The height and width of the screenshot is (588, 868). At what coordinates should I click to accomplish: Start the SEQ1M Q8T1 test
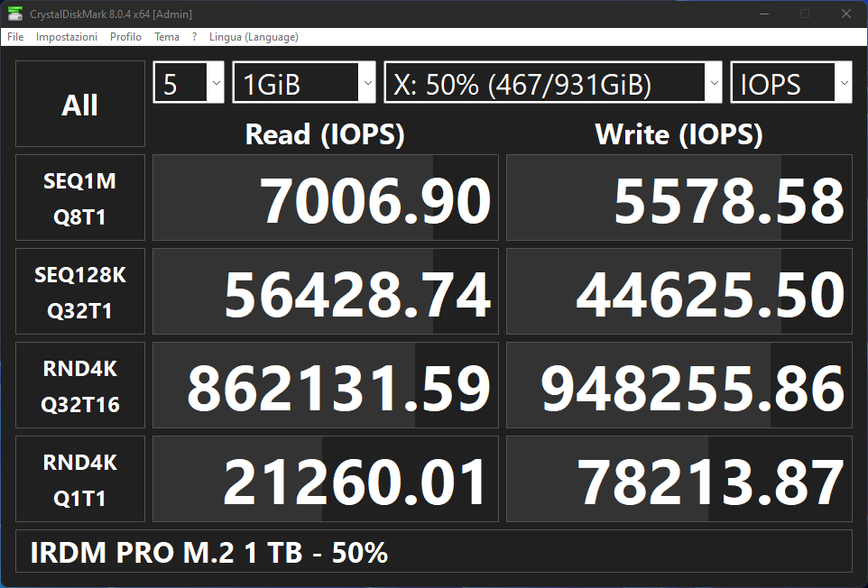pyautogui.click(x=80, y=198)
